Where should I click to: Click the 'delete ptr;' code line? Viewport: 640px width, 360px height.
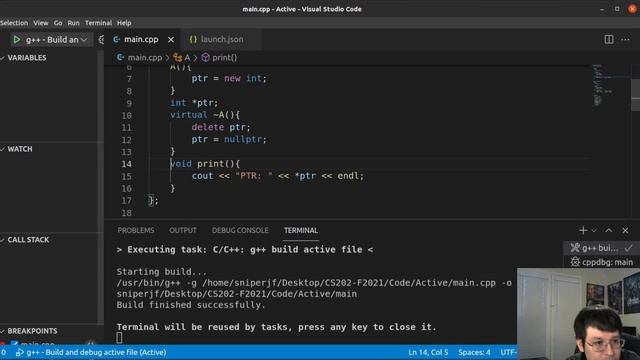pyautogui.click(x=221, y=127)
